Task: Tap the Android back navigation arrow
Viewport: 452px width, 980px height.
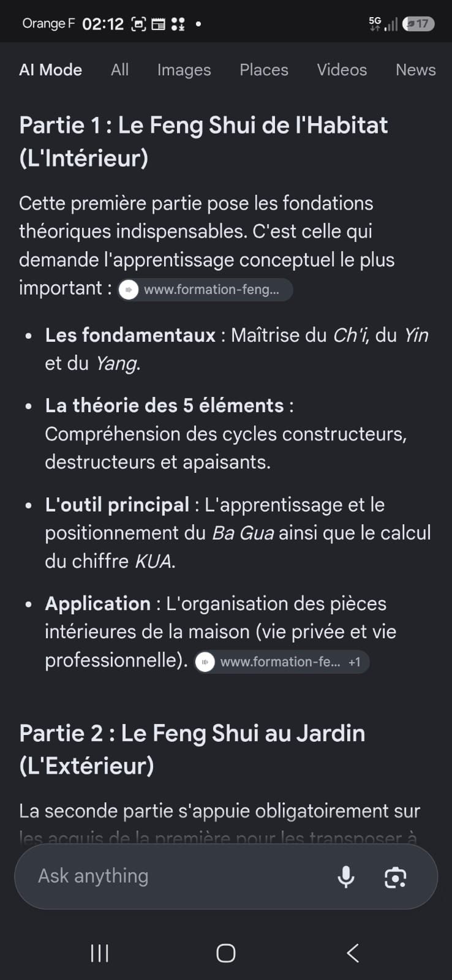Action: [x=353, y=952]
